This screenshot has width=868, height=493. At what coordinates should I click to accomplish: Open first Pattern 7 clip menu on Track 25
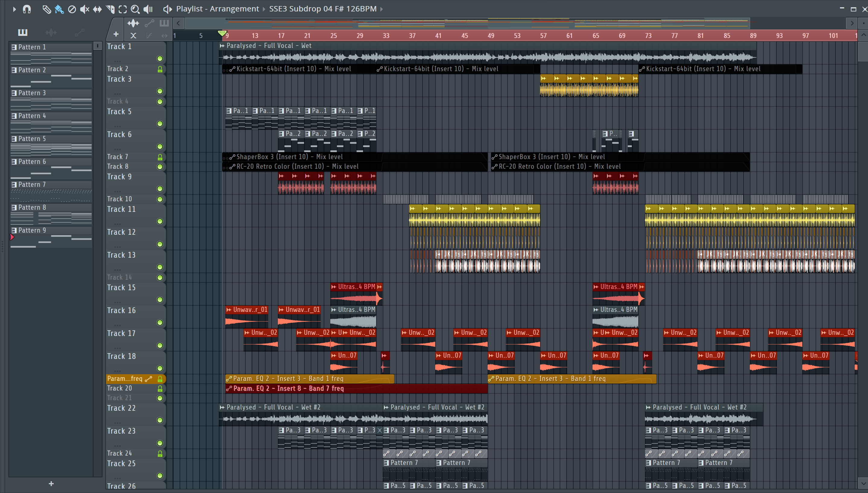386,463
